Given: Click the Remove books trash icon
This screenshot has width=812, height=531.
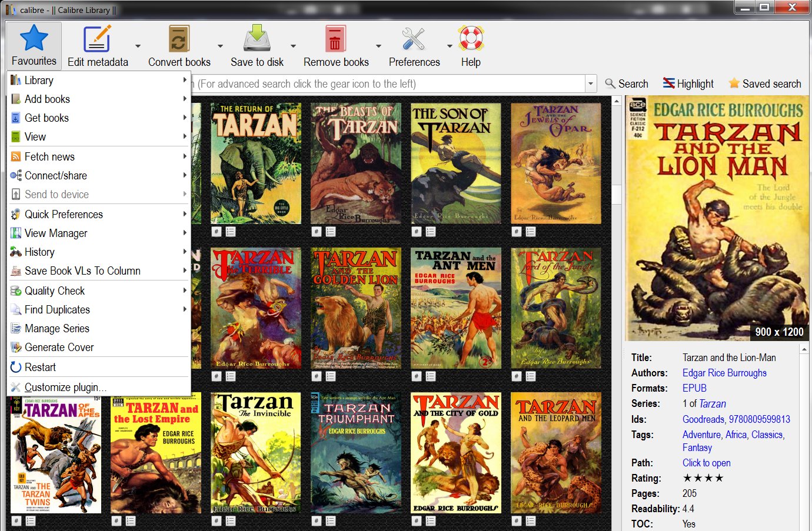Looking at the screenshot, I should tap(335, 40).
